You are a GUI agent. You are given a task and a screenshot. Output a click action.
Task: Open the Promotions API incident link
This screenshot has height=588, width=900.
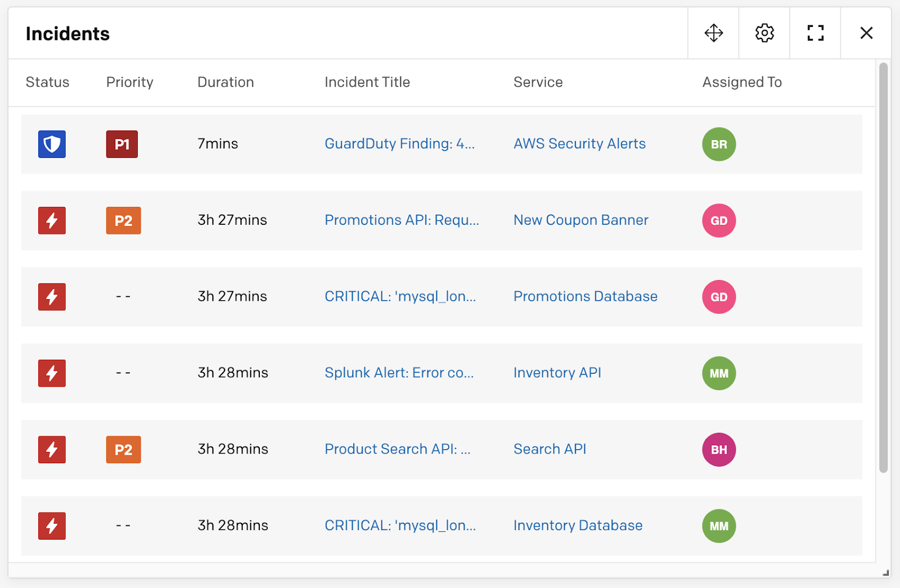pos(402,220)
